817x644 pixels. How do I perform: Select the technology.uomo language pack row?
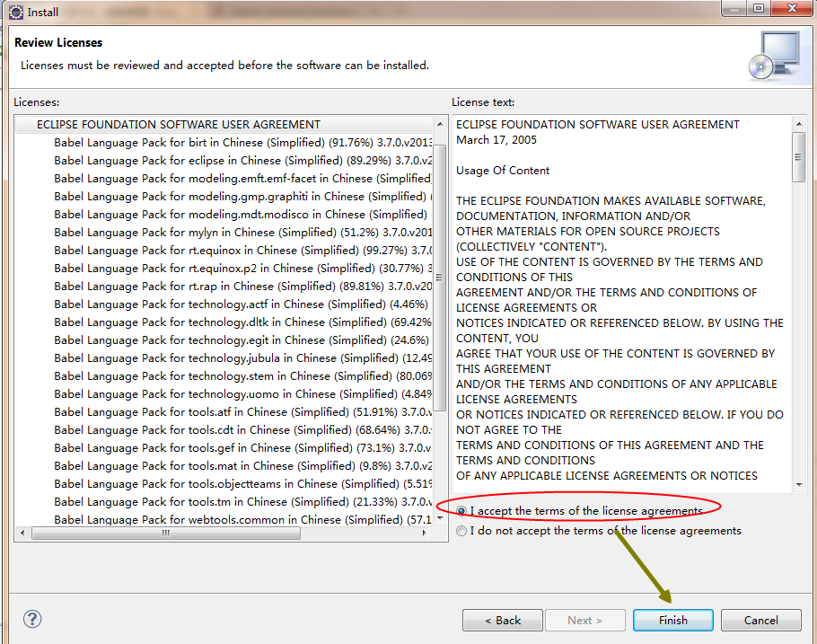pyautogui.click(x=242, y=394)
